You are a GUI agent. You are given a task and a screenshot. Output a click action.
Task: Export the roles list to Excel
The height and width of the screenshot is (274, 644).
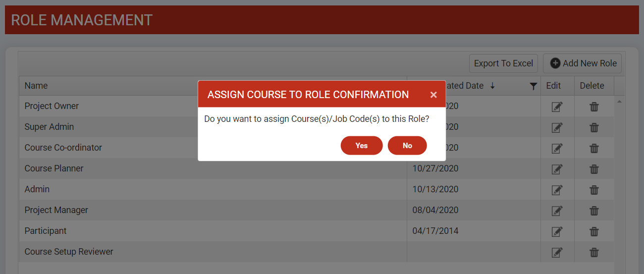coord(503,63)
